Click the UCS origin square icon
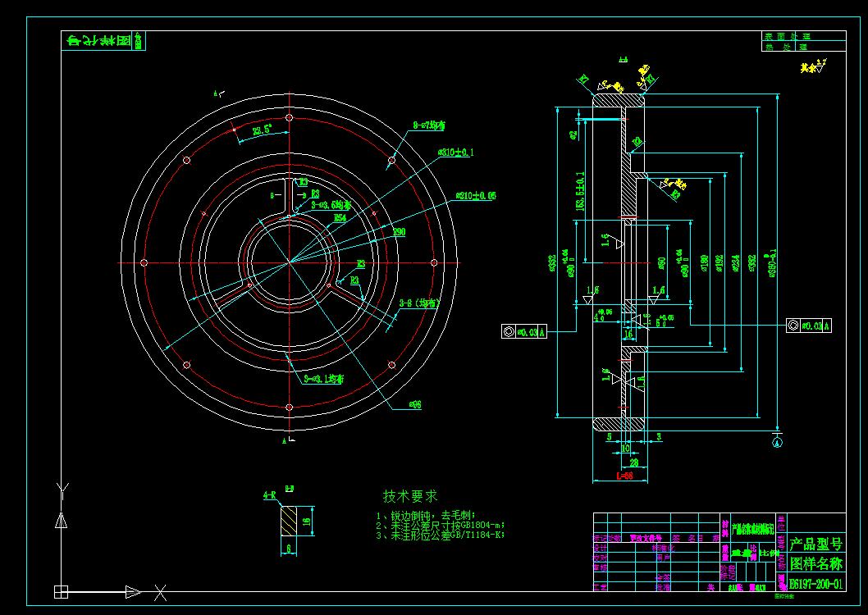868x615 pixels. [61, 592]
